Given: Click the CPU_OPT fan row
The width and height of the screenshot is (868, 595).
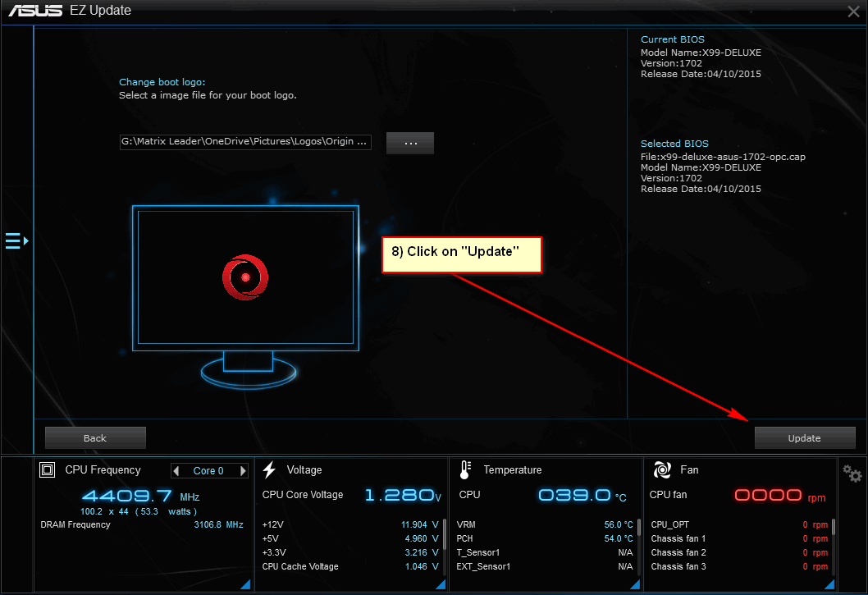Looking at the screenshot, I should pyautogui.click(x=739, y=524).
